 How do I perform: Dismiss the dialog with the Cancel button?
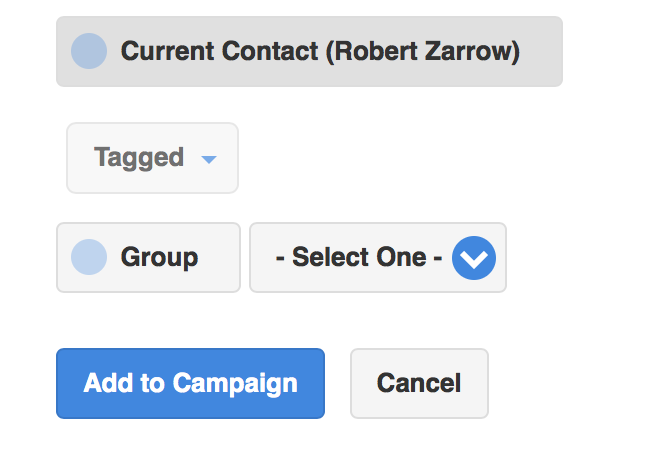coord(419,383)
